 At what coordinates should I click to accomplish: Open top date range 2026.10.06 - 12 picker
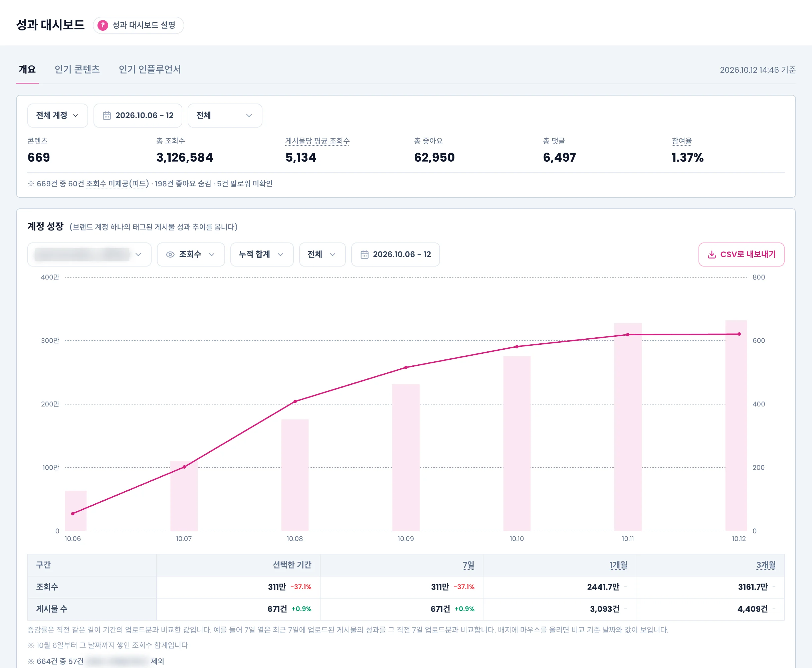coord(138,116)
